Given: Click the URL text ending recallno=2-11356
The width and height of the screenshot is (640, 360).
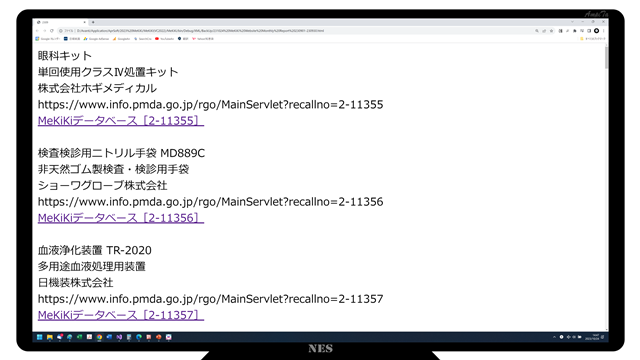Looking at the screenshot, I should [211, 202].
